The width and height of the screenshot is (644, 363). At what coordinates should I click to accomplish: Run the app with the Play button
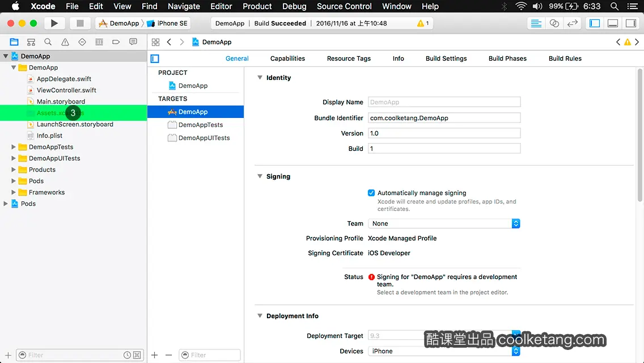(x=54, y=23)
